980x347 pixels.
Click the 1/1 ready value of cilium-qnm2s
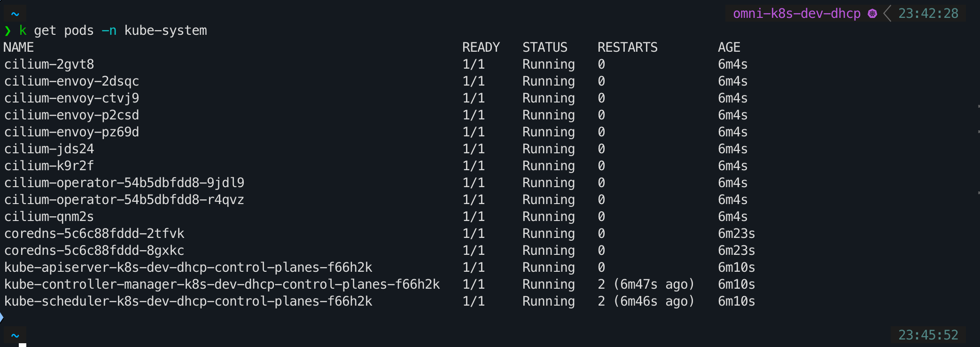pos(474,217)
